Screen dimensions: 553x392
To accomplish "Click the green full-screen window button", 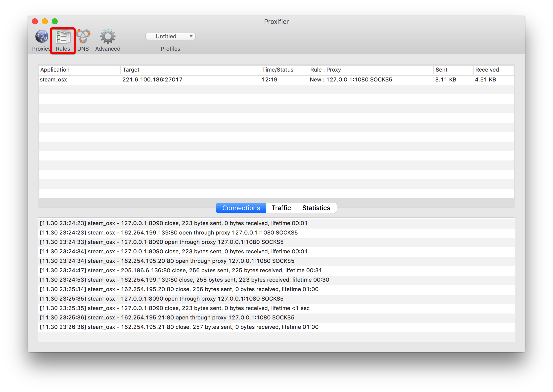I will tap(55, 21).
